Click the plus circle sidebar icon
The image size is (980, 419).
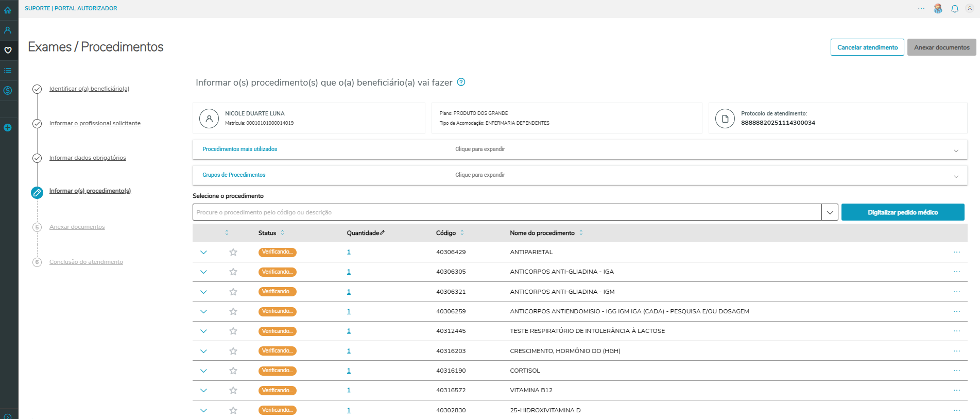click(8, 127)
